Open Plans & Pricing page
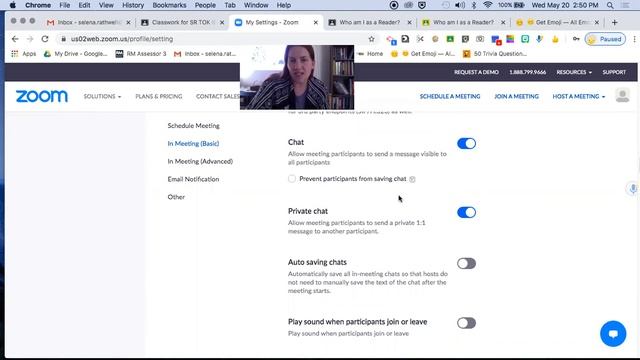This screenshot has width=640, height=360. (159, 96)
